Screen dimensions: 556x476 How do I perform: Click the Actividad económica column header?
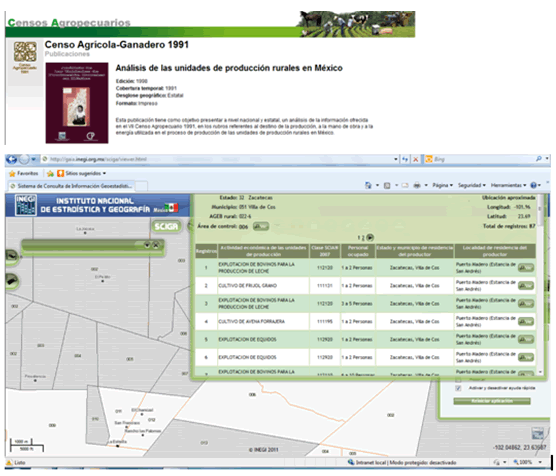[263, 251]
